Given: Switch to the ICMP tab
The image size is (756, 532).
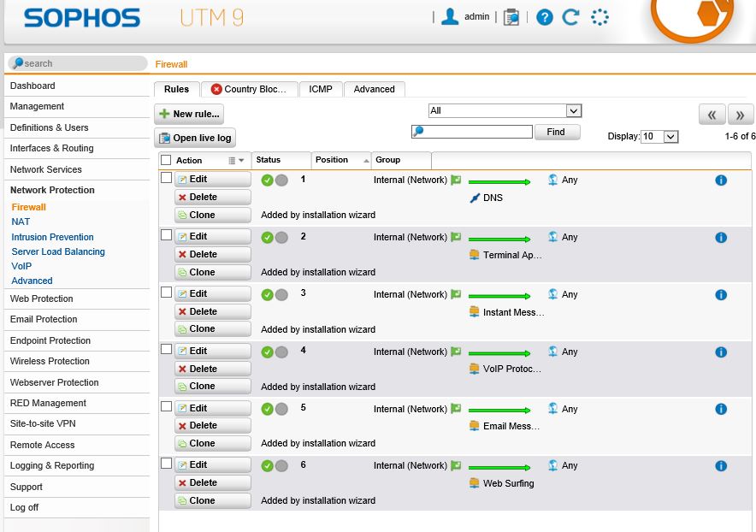Looking at the screenshot, I should click(x=321, y=89).
